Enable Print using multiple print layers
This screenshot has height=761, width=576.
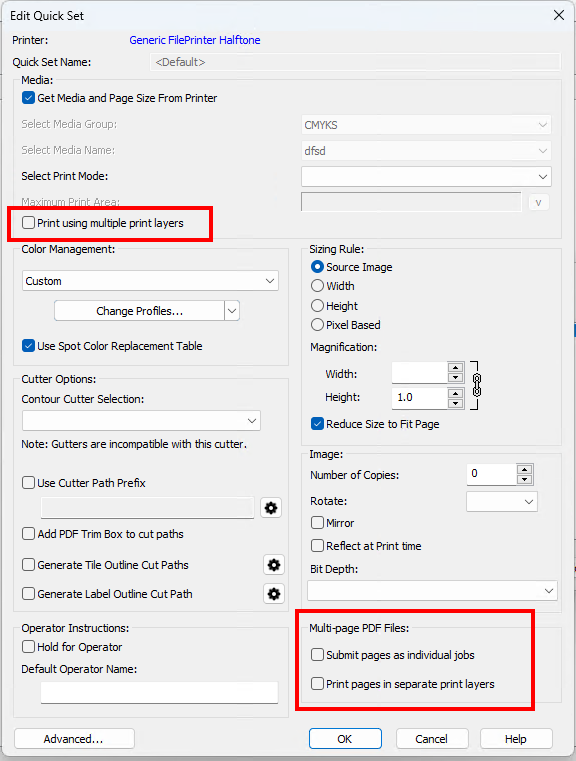coord(29,223)
